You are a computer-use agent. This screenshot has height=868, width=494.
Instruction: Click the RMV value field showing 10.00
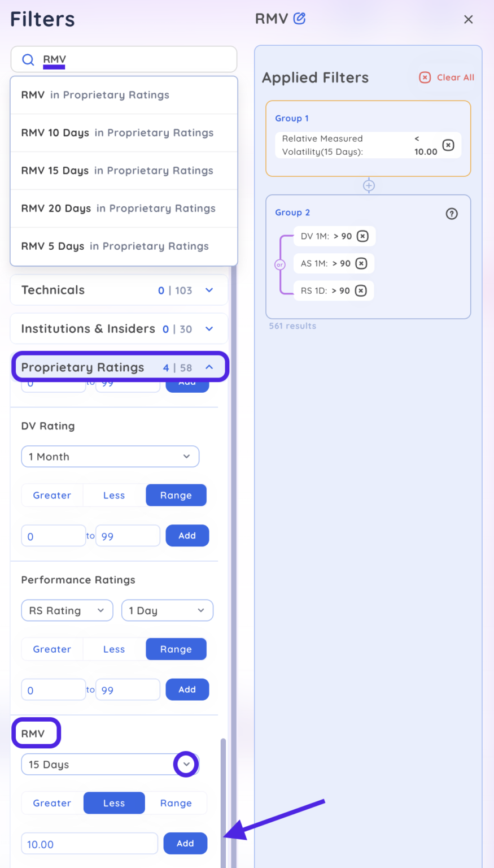89,844
